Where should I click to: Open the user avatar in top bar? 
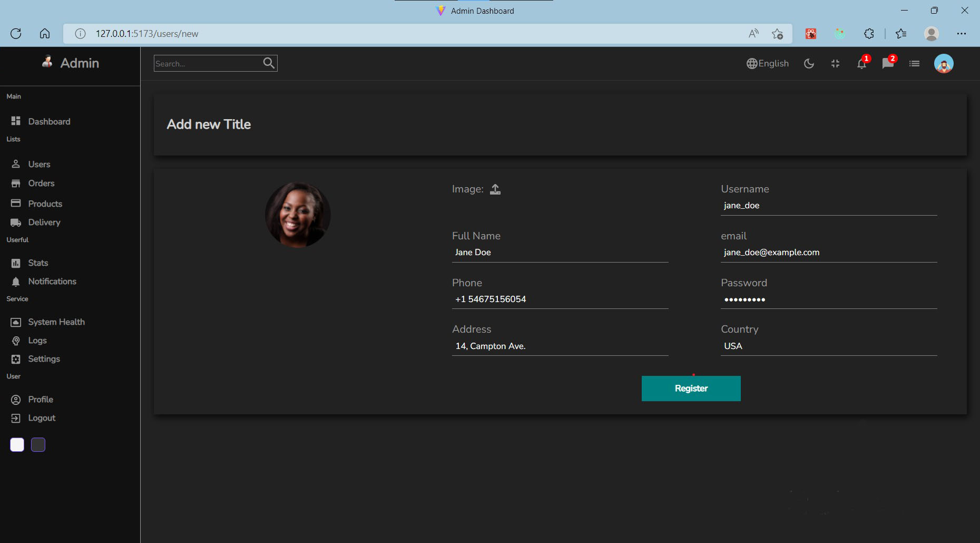point(944,64)
